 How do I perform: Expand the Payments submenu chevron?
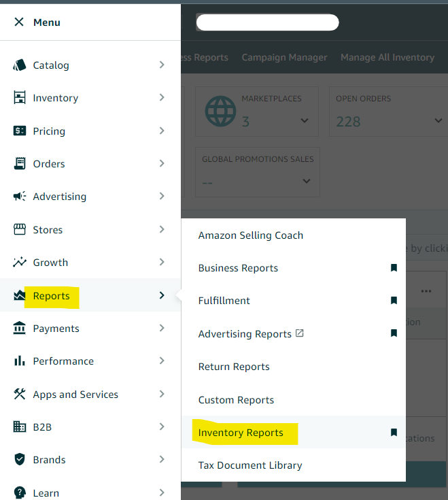[x=162, y=328]
